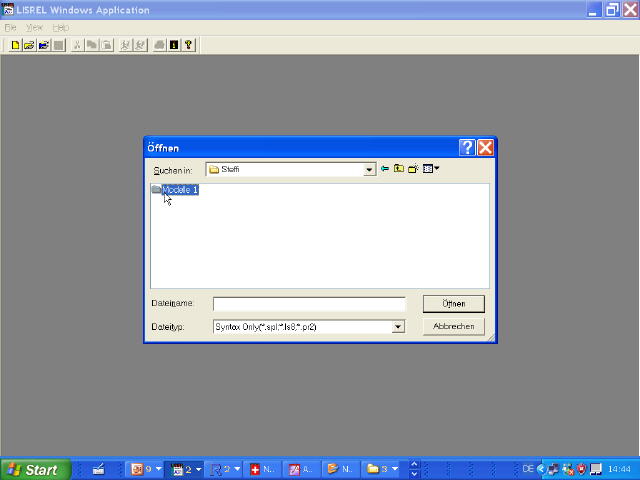Viewport: 640px width, 480px height.
Task: Click the dialog's question mark help button
Action: (x=467, y=147)
